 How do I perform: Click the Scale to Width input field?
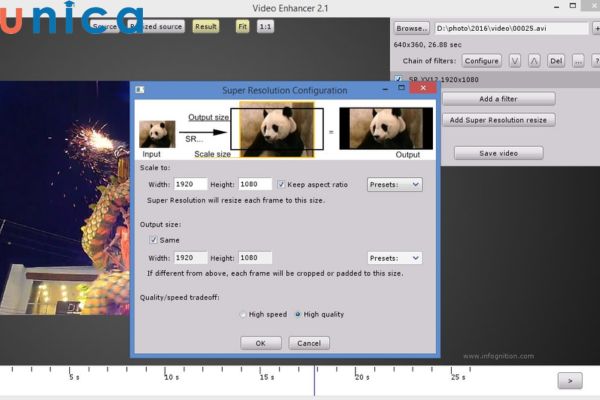coord(190,184)
